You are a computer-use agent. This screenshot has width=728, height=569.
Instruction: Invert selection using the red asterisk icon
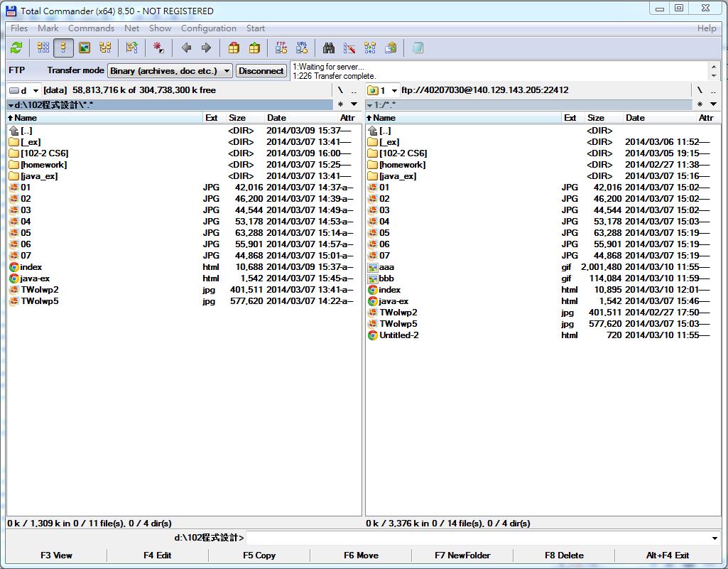click(158, 48)
